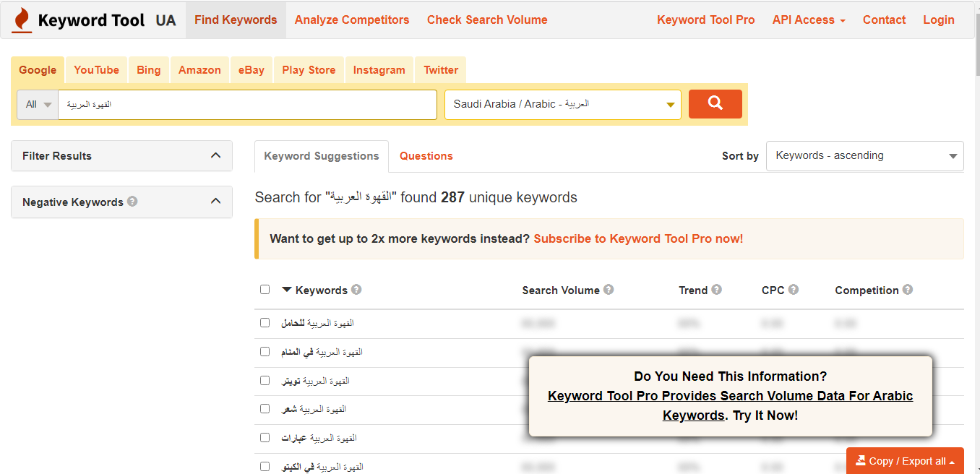
Task: Select the Google platform tab
Action: 38,70
